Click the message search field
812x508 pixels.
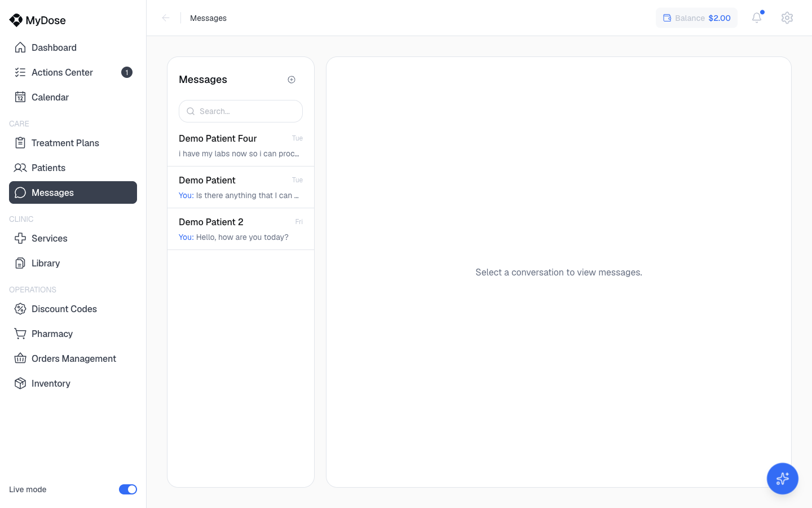coord(241,111)
